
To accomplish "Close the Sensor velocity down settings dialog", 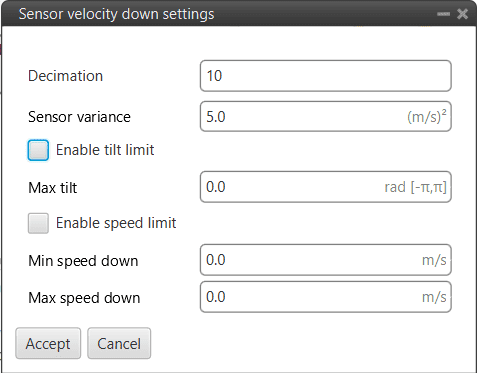I will (x=462, y=14).
